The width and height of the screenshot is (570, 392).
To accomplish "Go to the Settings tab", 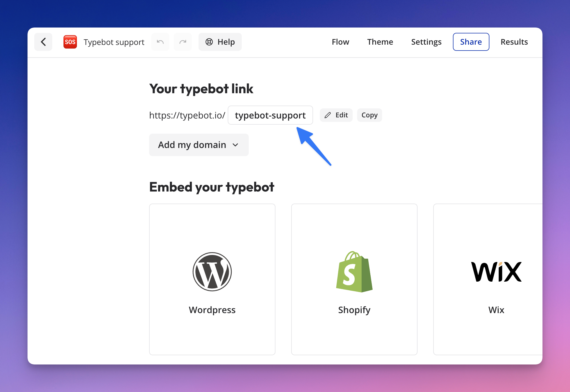I will coord(426,42).
